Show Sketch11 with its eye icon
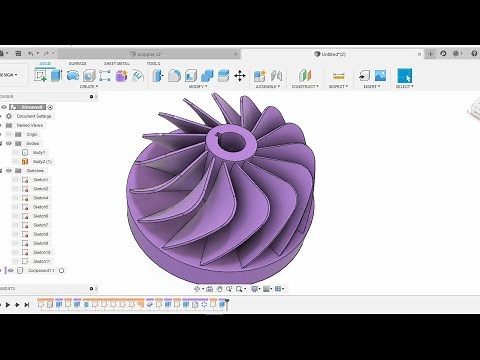Screen dimensions: 480x360 (15, 261)
